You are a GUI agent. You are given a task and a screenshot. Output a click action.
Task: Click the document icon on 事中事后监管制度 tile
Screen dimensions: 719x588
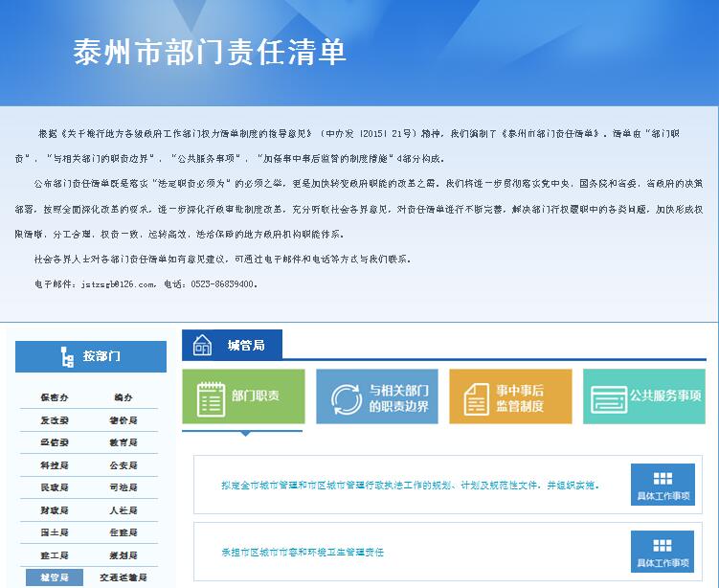[x=476, y=397]
